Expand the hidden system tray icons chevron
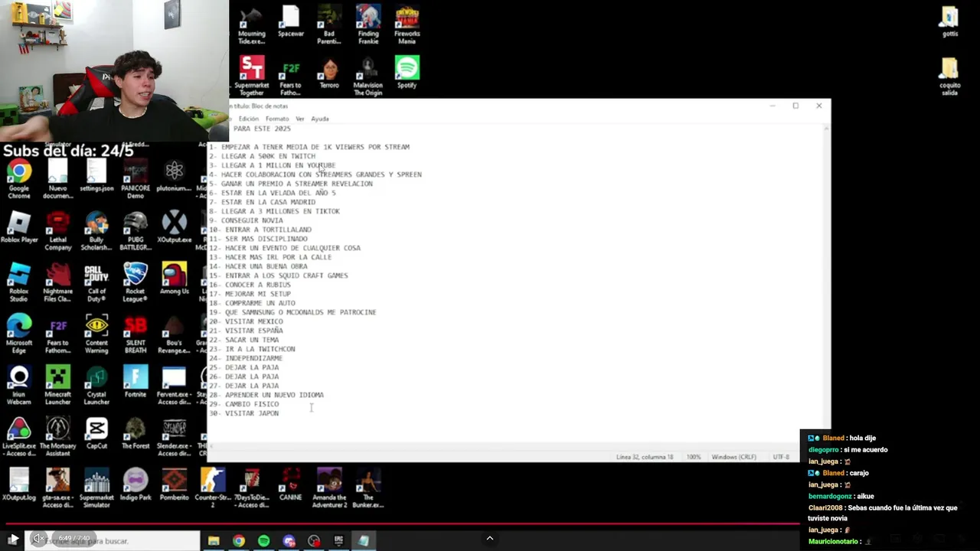This screenshot has height=551, width=980. pyautogui.click(x=490, y=538)
